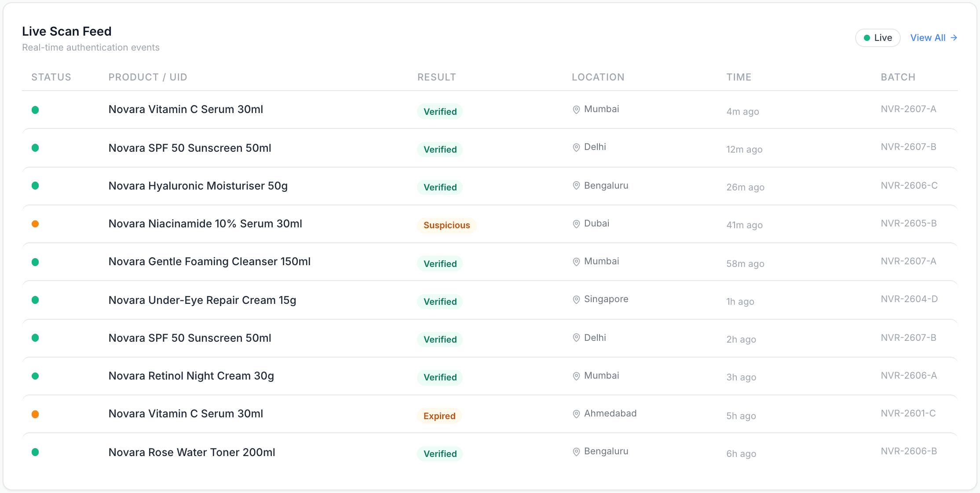This screenshot has height=493, width=980.
Task: Click the Expired result badge
Action: pos(439,416)
